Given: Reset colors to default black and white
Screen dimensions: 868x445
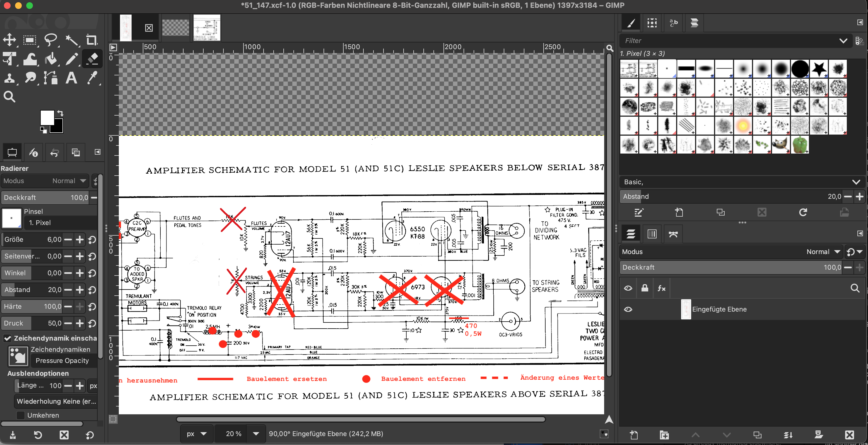Looking at the screenshot, I should click(44, 130).
